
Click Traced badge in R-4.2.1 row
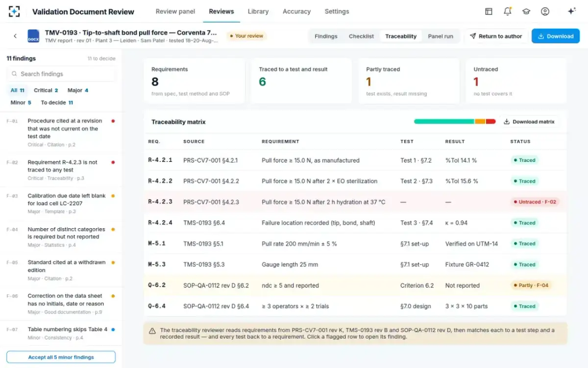pyautogui.click(x=524, y=160)
